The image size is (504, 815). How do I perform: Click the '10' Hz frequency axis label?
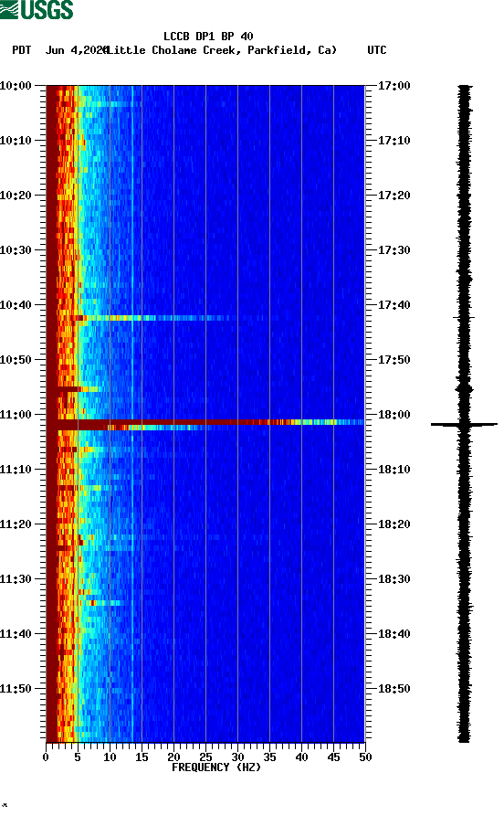tap(110, 757)
